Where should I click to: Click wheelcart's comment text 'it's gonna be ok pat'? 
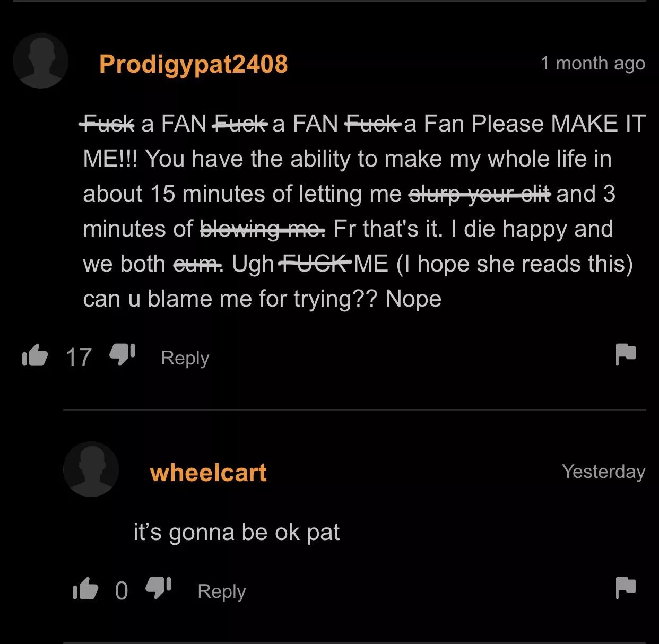point(237,531)
